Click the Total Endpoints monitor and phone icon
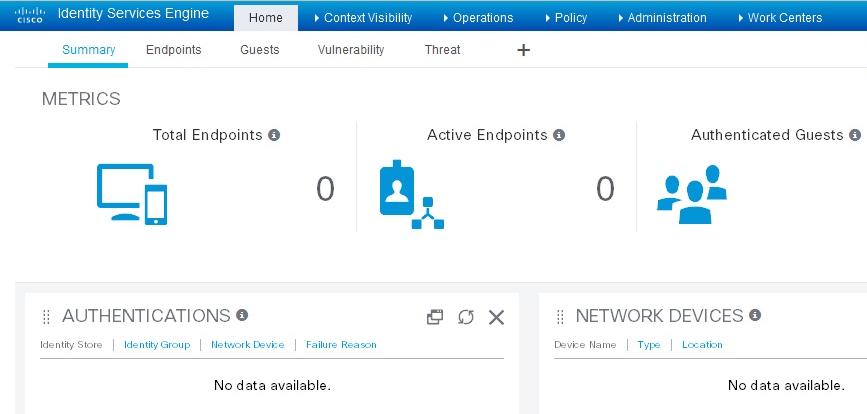 point(132,194)
